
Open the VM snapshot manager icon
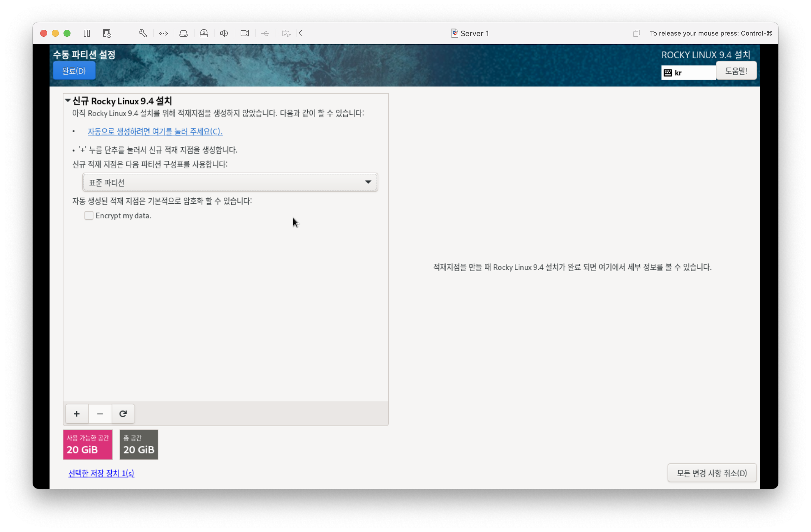(x=107, y=33)
